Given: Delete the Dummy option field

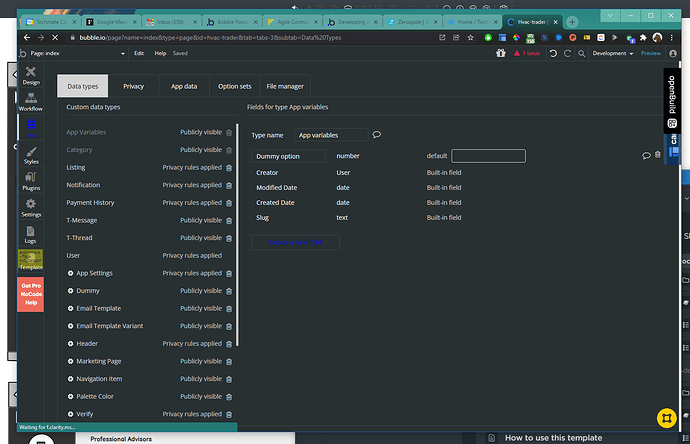Looking at the screenshot, I should (x=657, y=155).
